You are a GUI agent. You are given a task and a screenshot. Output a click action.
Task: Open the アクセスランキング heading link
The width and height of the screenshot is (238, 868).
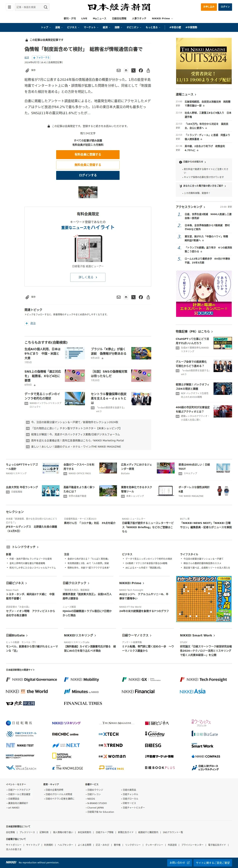click(191, 207)
